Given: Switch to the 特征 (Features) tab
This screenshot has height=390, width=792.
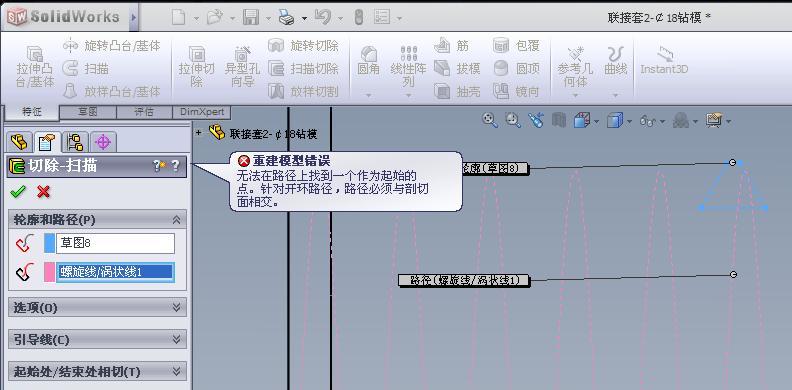Looking at the screenshot, I should click(x=32, y=113).
